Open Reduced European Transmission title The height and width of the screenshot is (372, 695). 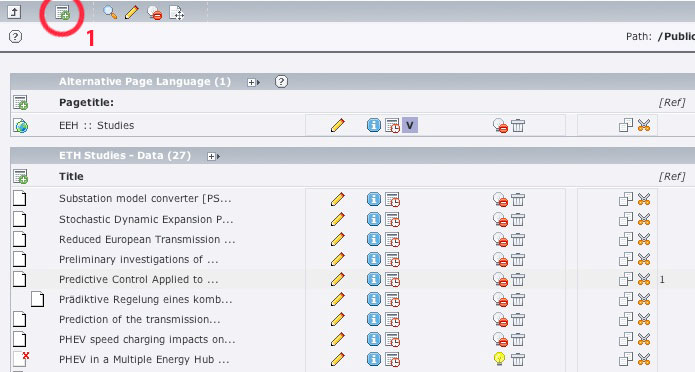pyautogui.click(x=147, y=239)
